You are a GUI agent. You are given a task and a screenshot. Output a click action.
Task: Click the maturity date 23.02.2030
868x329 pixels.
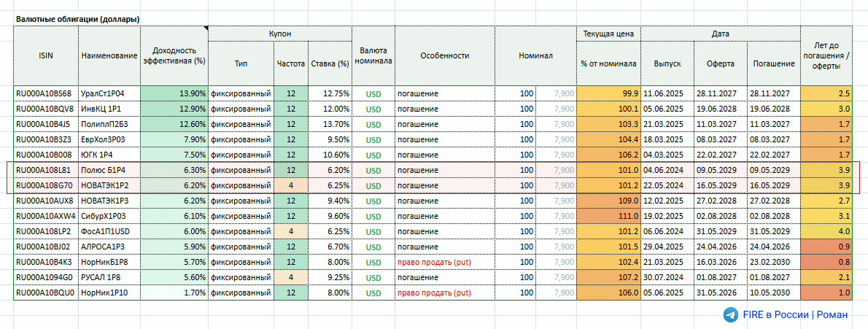pyautogui.click(x=774, y=262)
